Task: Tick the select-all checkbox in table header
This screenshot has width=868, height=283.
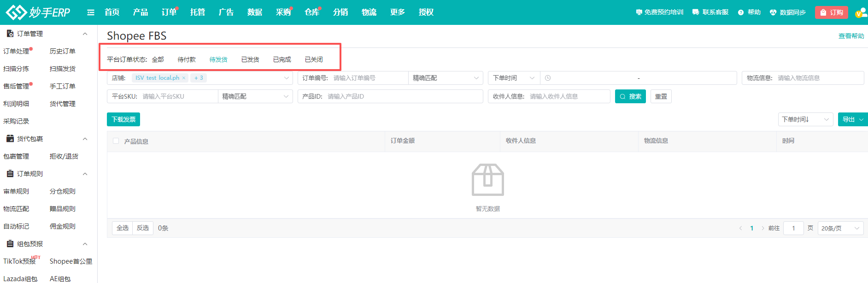Action: 116,141
